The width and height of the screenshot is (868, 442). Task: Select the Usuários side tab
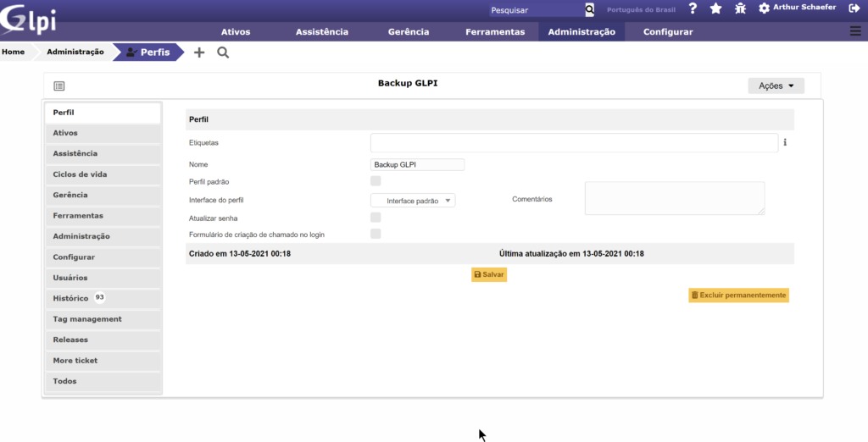(103, 278)
